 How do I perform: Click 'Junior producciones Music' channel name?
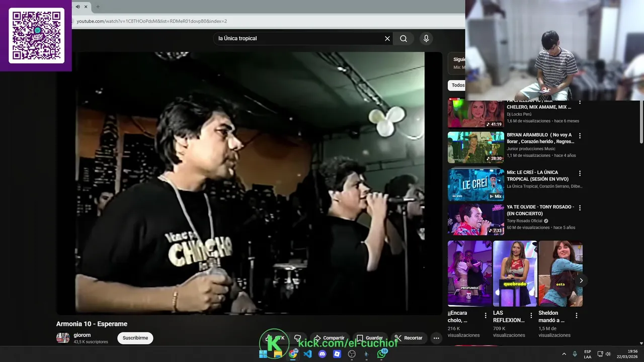[x=531, y=149]
